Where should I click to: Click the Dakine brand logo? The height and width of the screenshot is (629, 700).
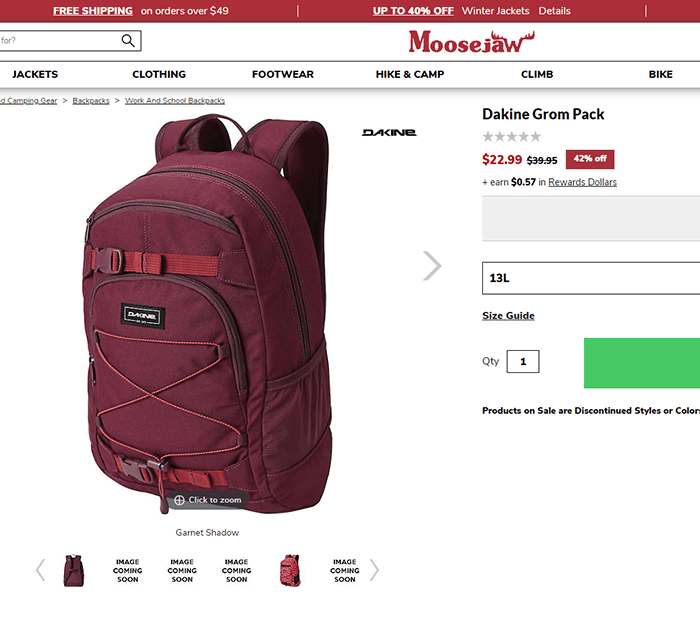click(x=389, y=133)
